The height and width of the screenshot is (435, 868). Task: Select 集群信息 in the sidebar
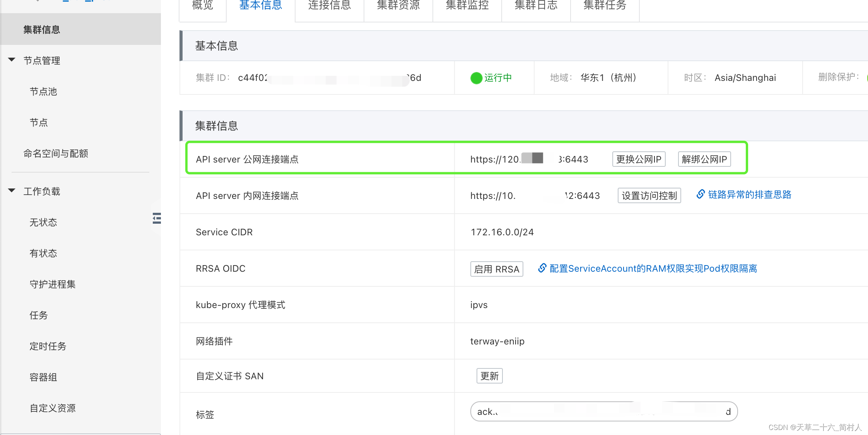(80, 29)
